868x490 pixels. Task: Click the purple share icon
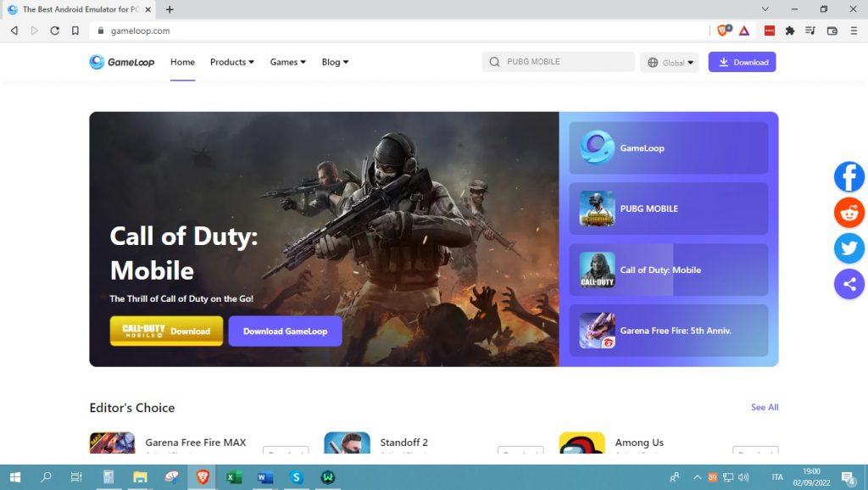pyautogui.click(x=849, y=284)
